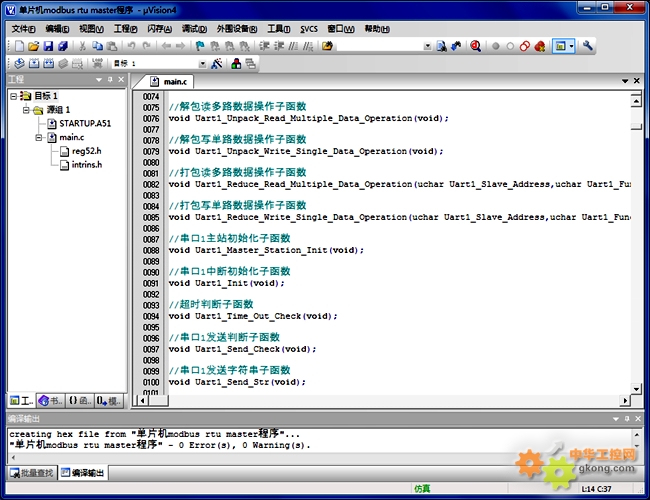
Task: Click the Redo arrow icon
Action: tap(146, 46)
